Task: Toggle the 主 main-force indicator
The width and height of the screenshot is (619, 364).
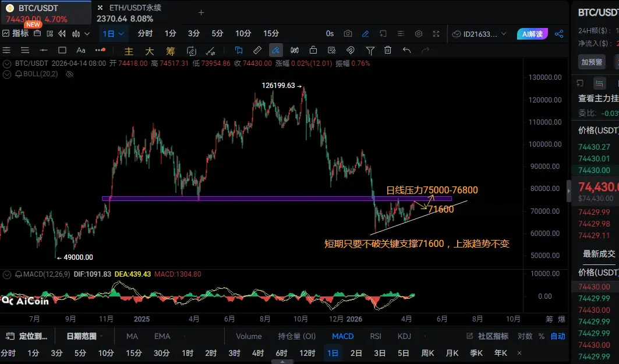Action: tap(129, 51)
